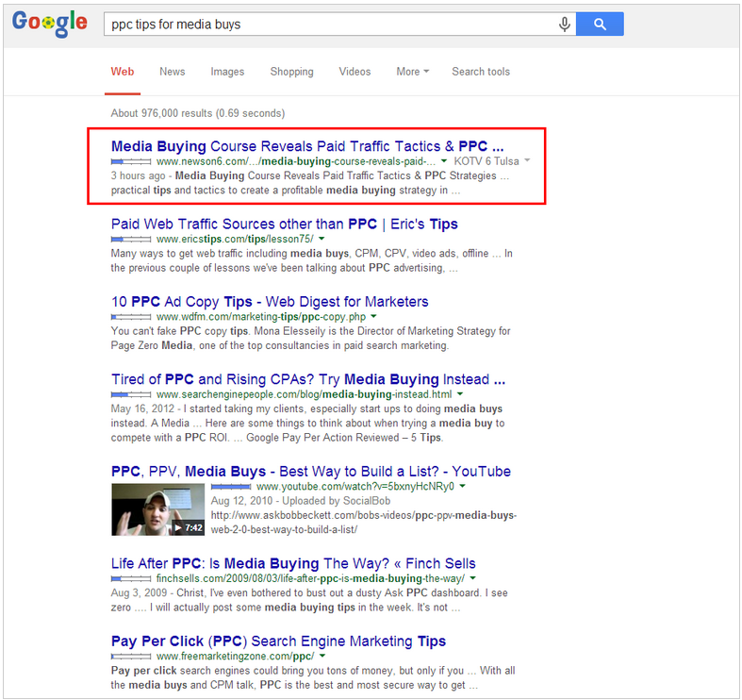Open 10 PPC Ad Copy Tips result
This screenshot has width=742, height=700.
click(x=270, y=301)
